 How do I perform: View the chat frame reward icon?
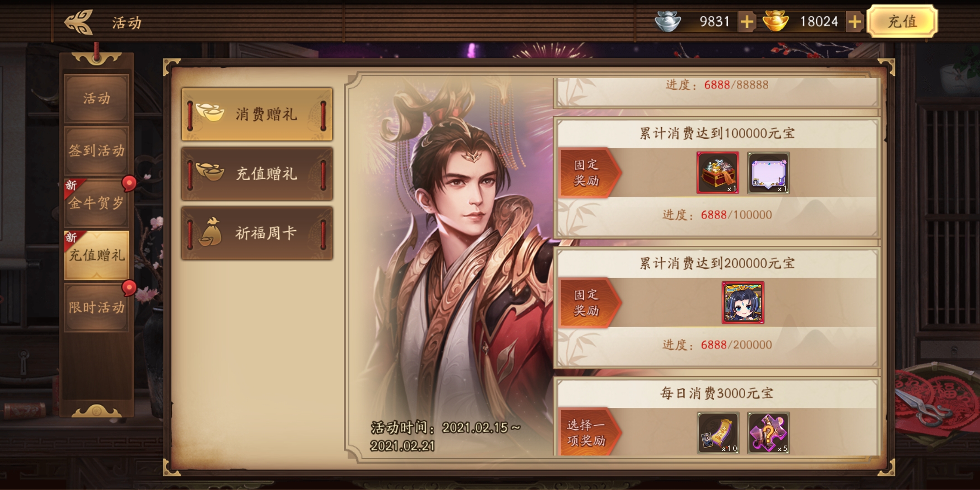pos(769,173)
